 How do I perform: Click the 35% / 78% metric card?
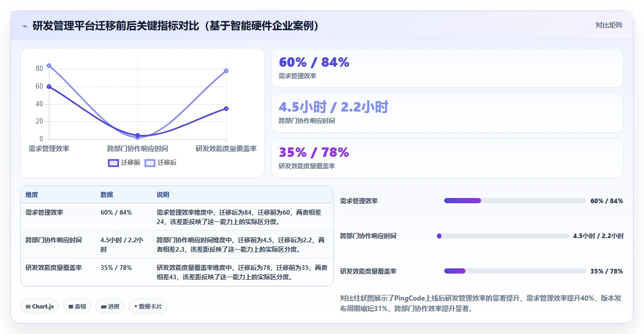point(447,158)
